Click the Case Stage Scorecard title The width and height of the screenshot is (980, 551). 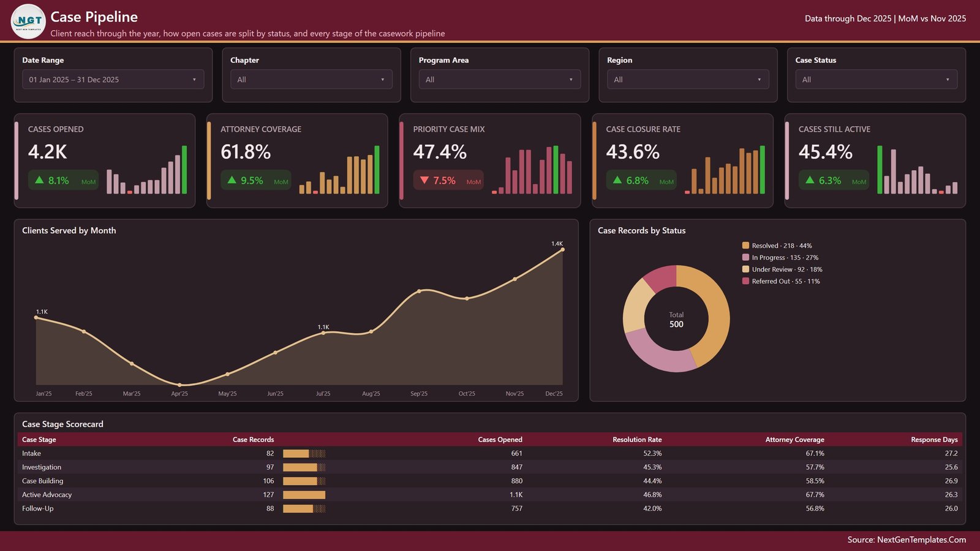[62, 424]
